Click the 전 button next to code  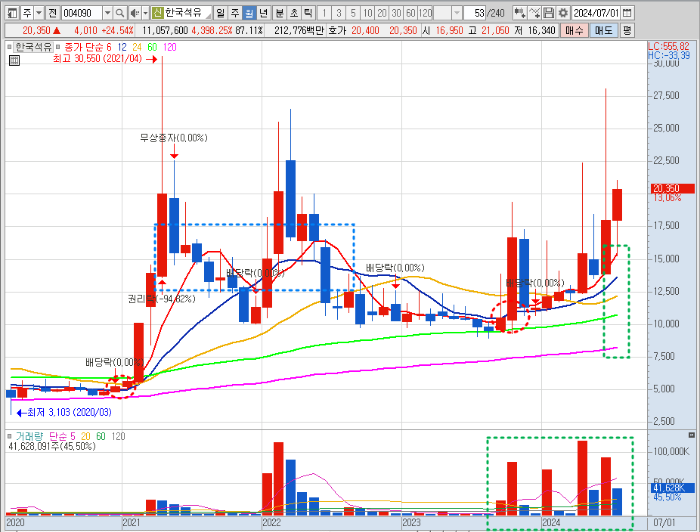53,13
